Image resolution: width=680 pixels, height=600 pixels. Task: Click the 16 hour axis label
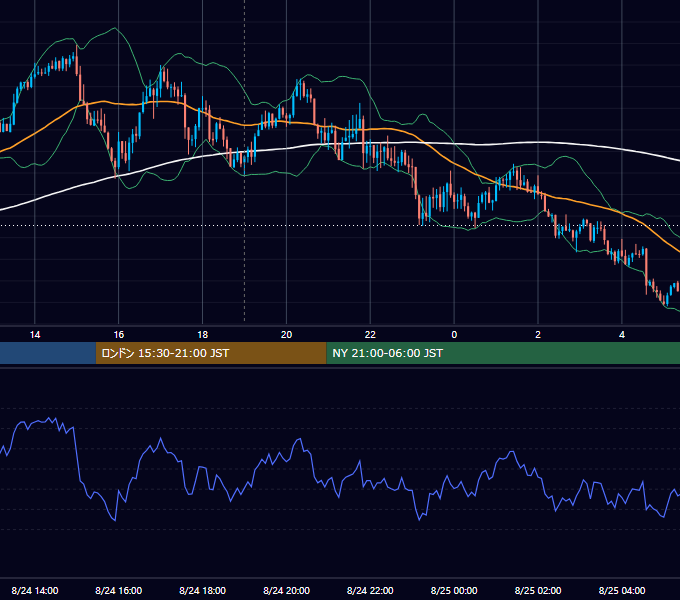pyautogui.click(x=118, y=335)
